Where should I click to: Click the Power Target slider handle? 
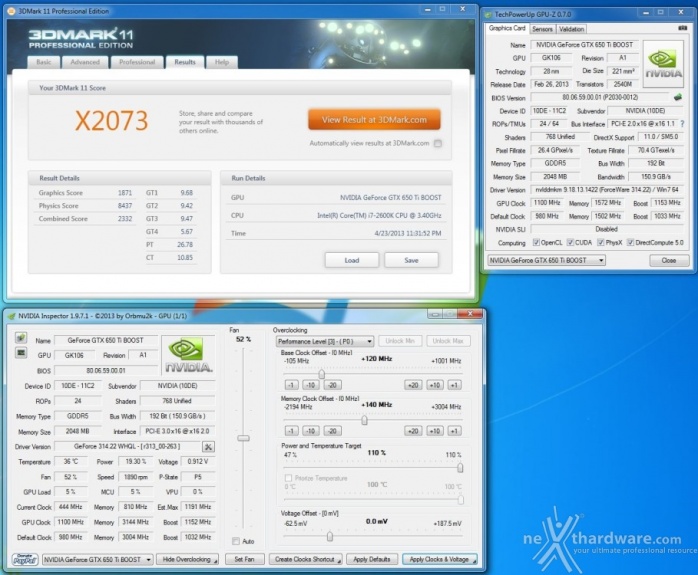(460, 468)
